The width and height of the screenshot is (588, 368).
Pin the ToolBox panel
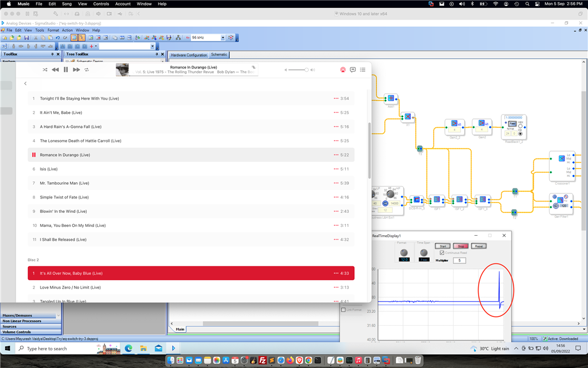pos(53,54)
